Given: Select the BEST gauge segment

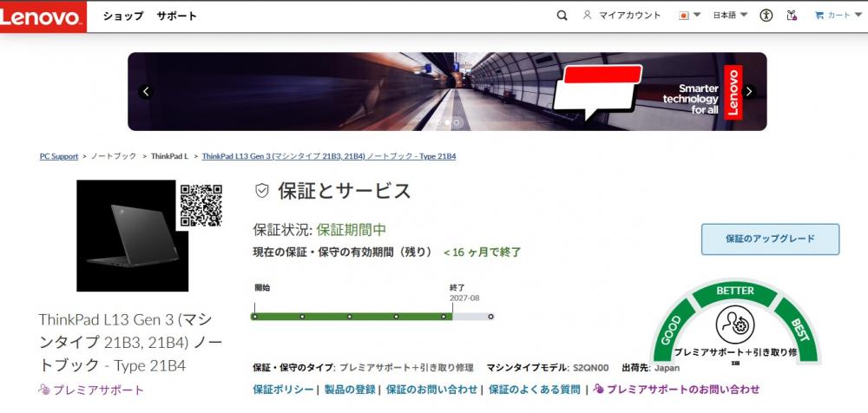Looking at the screenshot, I should coord(799,330).
